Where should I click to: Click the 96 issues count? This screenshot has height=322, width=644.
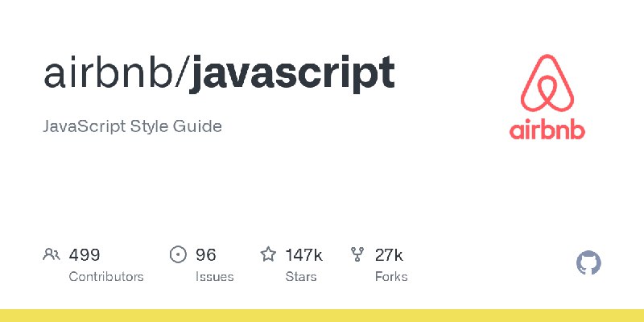(x=206, y=255)
